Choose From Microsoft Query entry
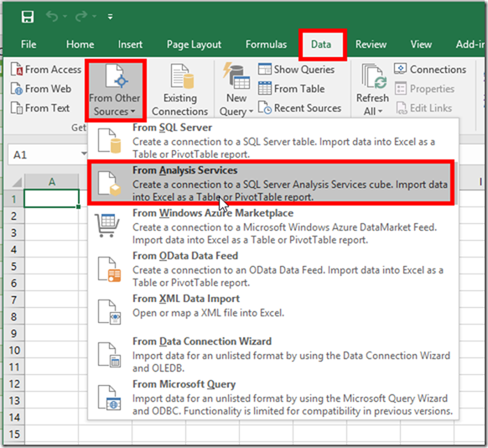This screenshot has height=448, width=488. click(x=273, y=398)
